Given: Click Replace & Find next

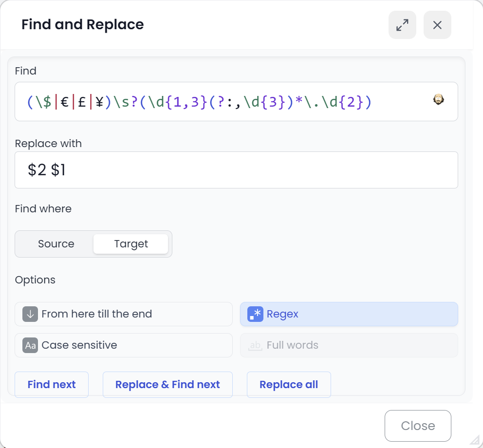Looking at the screenshot, I should 167,384.
